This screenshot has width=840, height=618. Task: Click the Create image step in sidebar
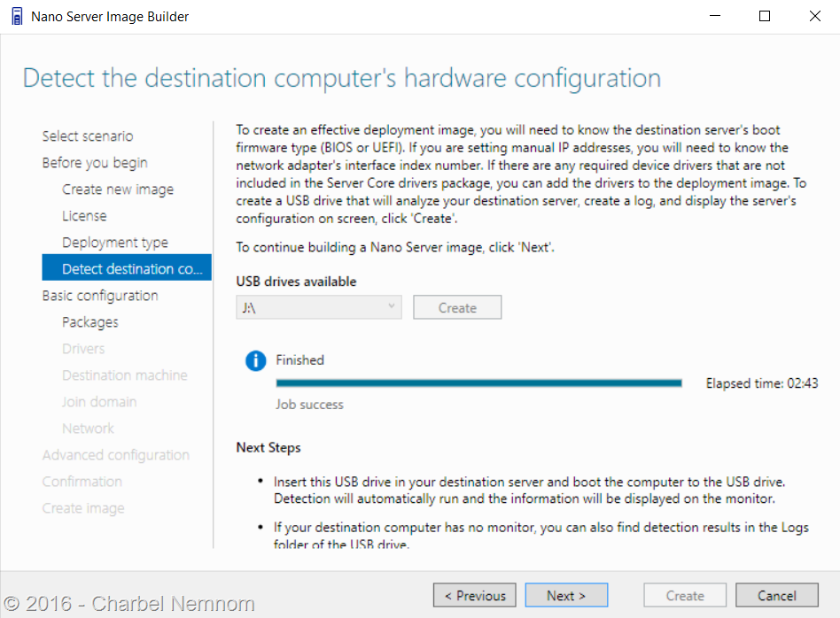point(83,508)
